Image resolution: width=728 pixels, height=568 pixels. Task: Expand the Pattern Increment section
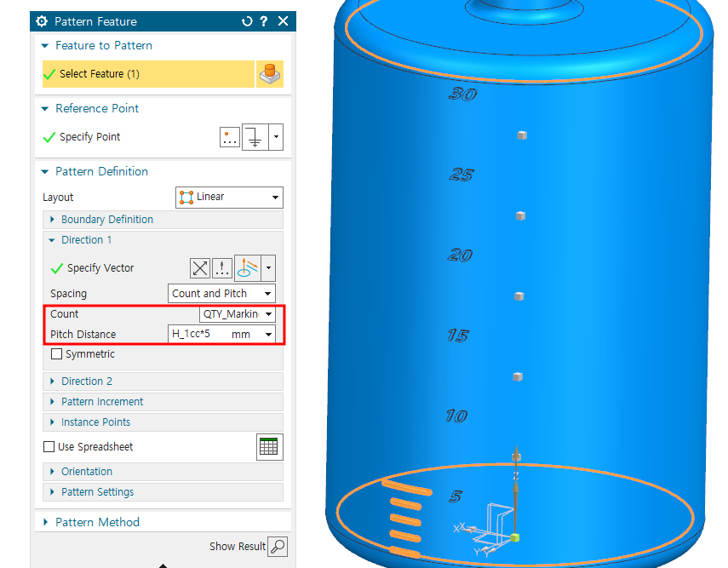(102, 402)
